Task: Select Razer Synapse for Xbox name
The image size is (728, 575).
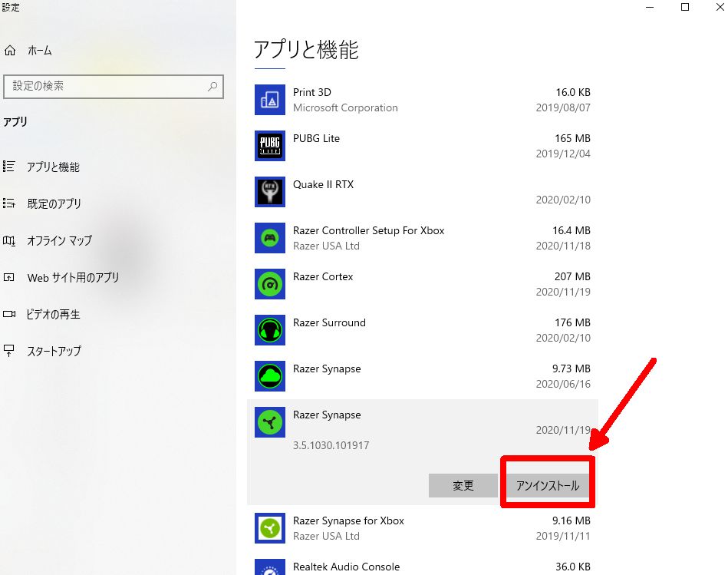Action: (x=348, y=520)
